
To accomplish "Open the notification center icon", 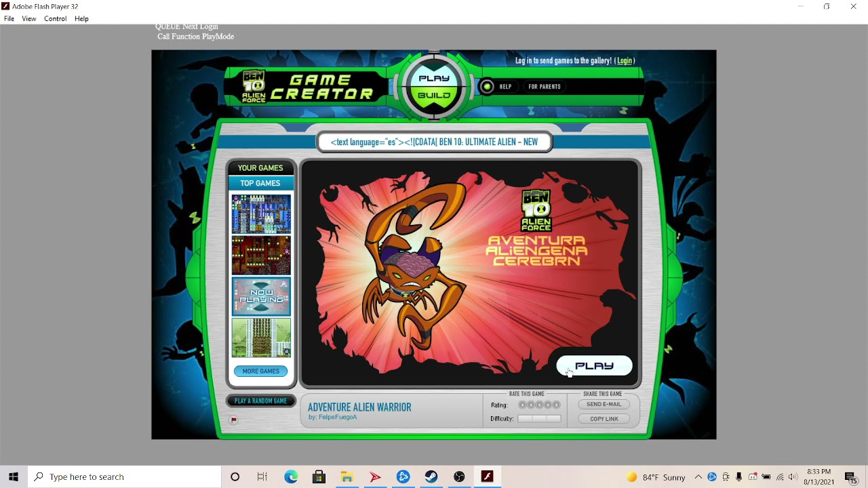I will (x=851, y=477).
